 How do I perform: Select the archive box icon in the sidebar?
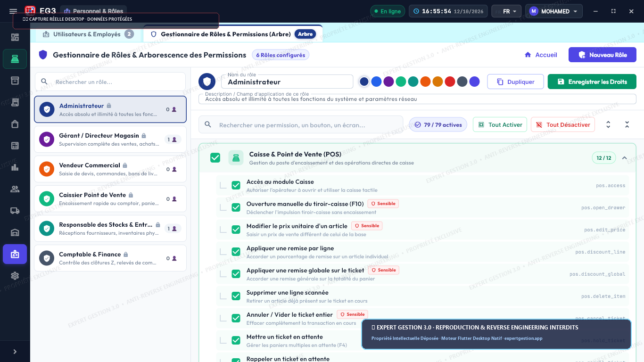(x=15, y=81)
